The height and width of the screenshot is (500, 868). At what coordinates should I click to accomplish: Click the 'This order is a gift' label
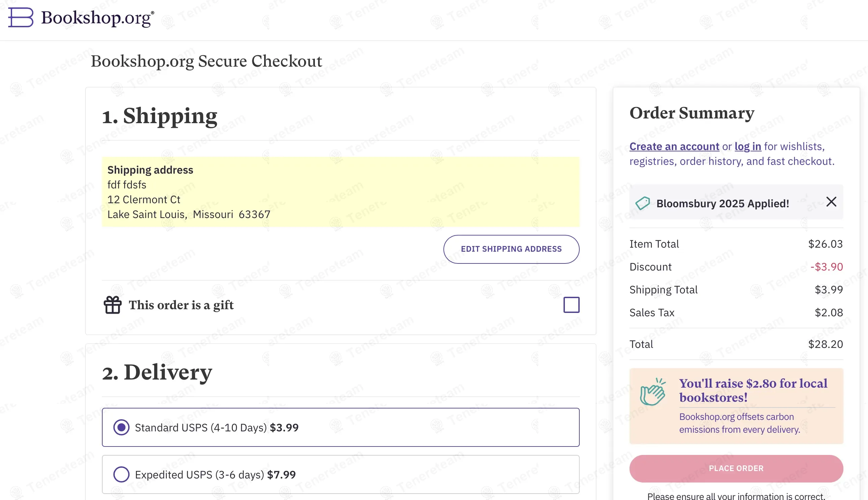(181, 305)
